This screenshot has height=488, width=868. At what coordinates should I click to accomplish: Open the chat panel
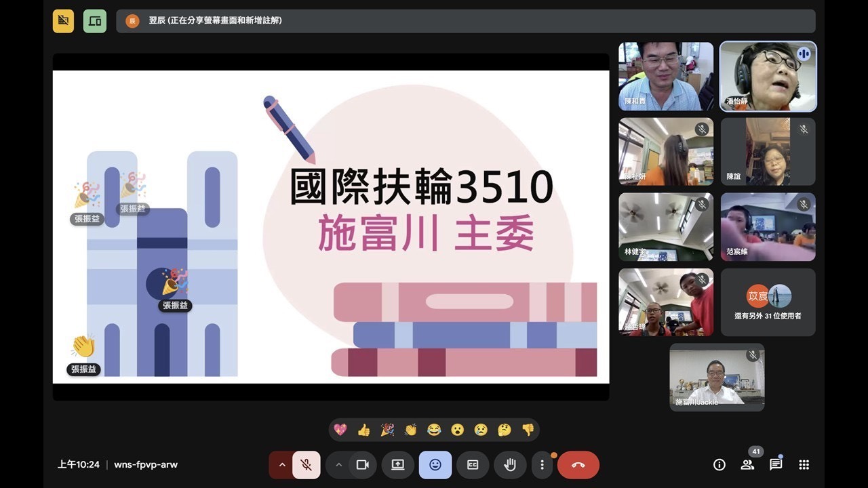click(x=776, y=465)
